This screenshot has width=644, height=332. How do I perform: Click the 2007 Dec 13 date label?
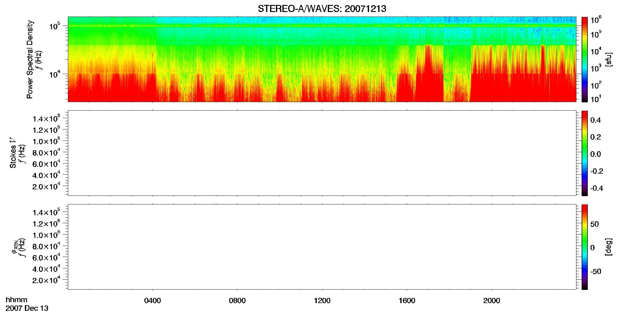point(27,308)
